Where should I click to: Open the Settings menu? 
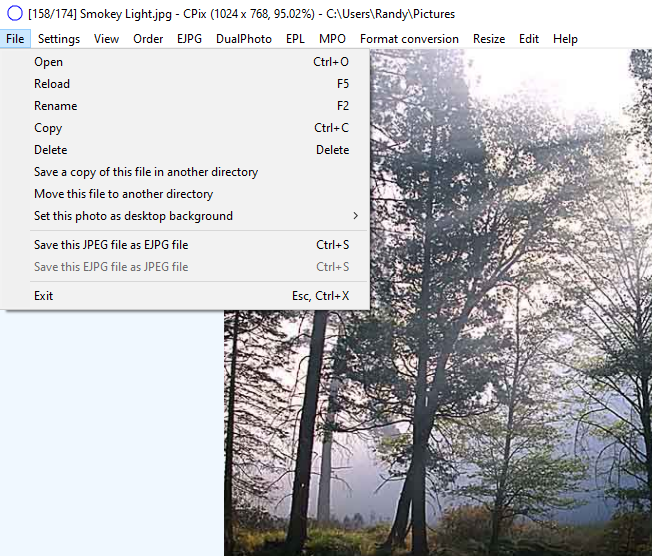click(59, 39)
